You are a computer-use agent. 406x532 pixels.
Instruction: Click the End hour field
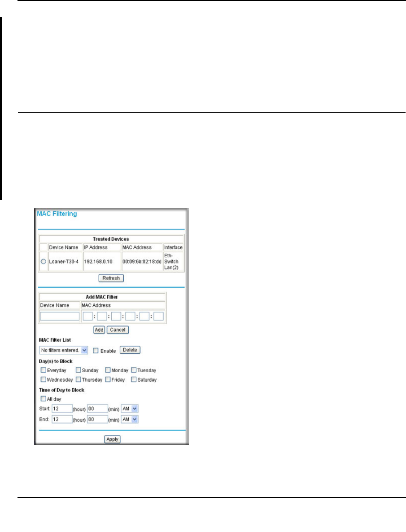tap(62, 419)
